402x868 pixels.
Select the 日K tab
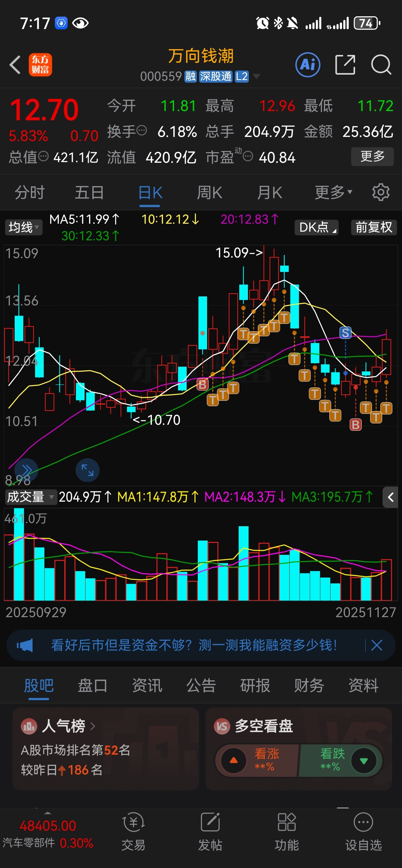click(150, 192)
